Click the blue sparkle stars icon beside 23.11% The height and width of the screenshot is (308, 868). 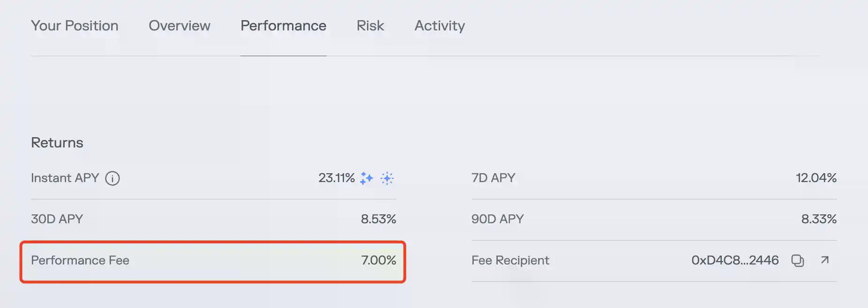click(367, 178)
